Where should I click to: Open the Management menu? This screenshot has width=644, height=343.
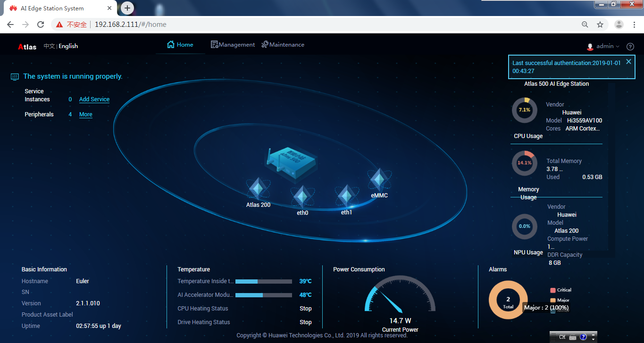tap(233, 45)
